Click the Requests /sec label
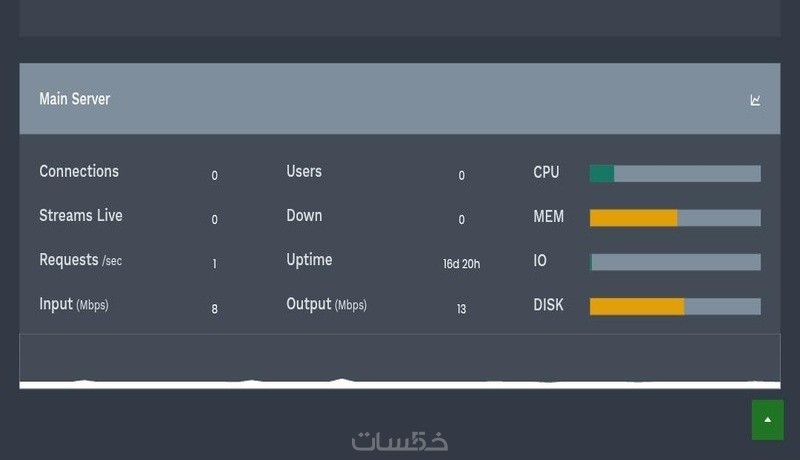800x460 pixels. tap(80, 260)
